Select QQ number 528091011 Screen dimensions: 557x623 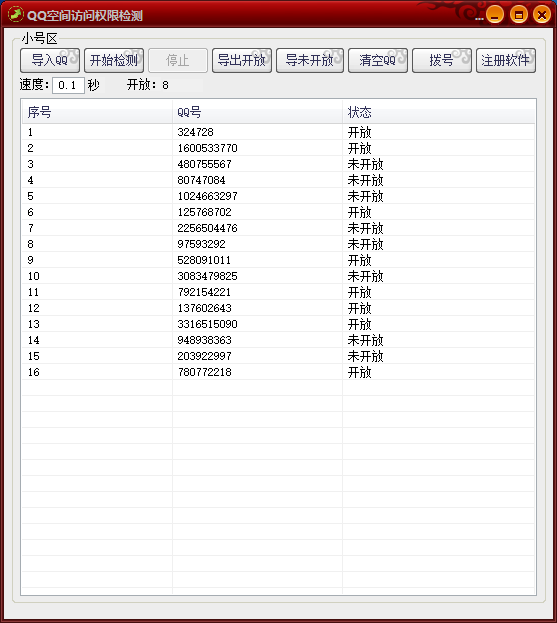pyautogui.click(x=204, y=260)
